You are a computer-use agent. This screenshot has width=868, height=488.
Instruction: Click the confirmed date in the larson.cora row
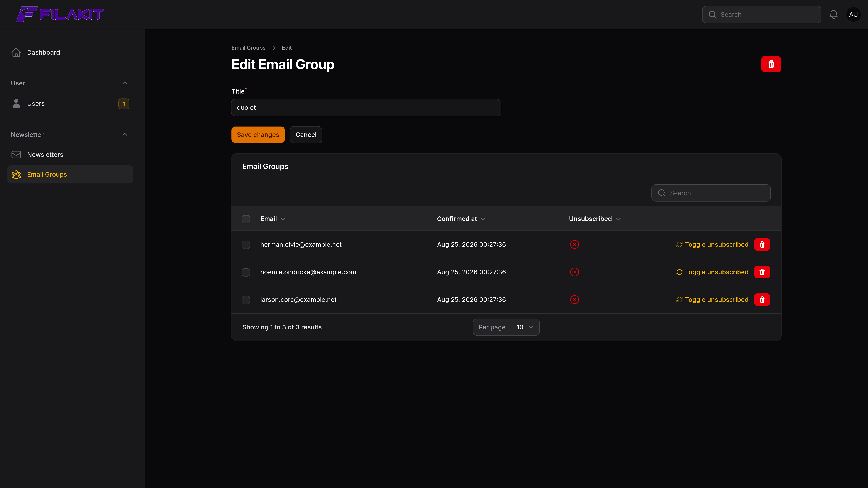pyautogui.click(x=471, y=300)
